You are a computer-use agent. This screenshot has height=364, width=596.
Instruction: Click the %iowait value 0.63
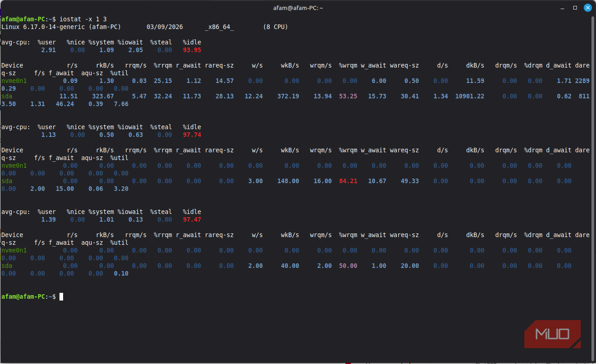pos(136,135)
